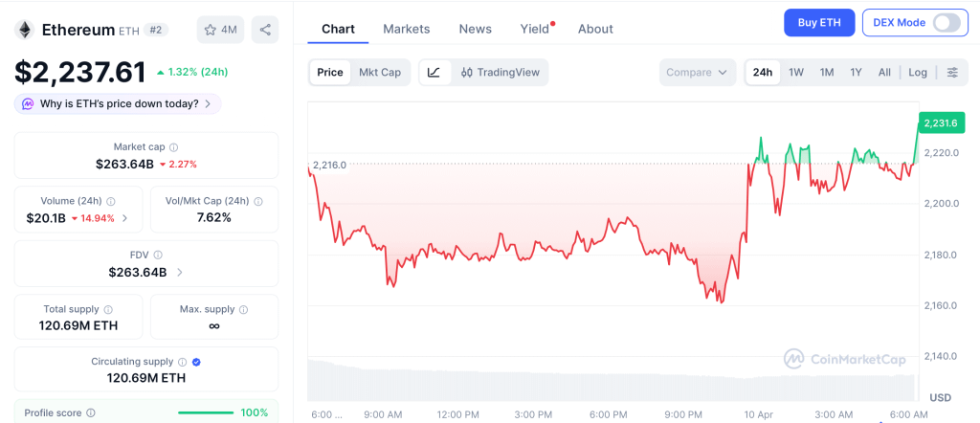Click the Circulating supply verified badge
Screen dimensions: 980x423
click(x=196, y=362)
